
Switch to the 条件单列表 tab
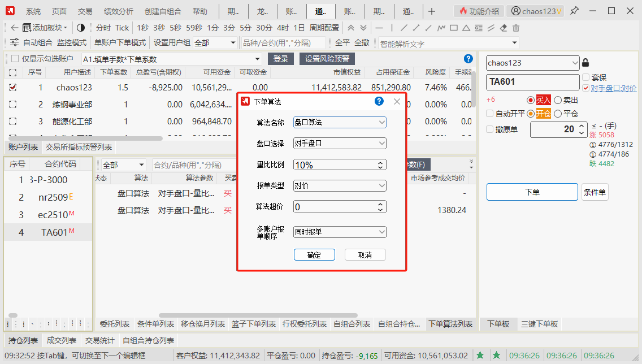(155, 324)
